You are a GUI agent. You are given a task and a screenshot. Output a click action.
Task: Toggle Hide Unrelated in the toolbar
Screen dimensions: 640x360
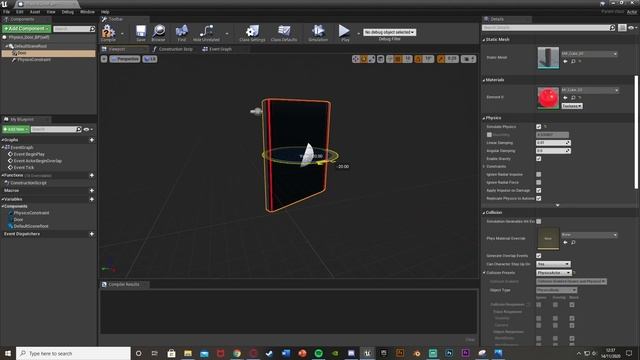pyautogui.click(x=206, y=33)
